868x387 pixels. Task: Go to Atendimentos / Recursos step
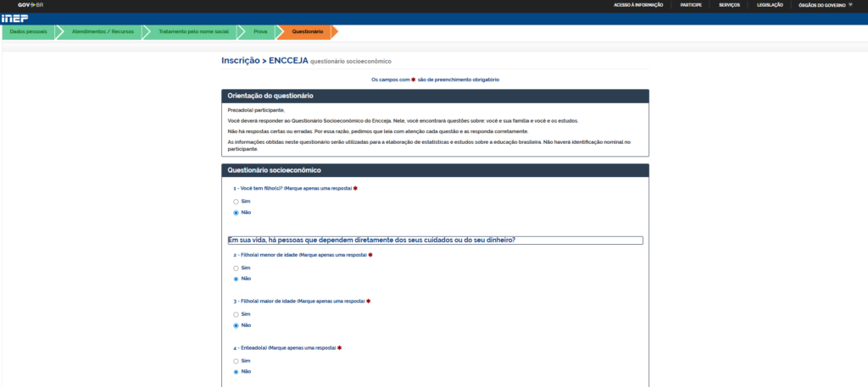point(103,32)
